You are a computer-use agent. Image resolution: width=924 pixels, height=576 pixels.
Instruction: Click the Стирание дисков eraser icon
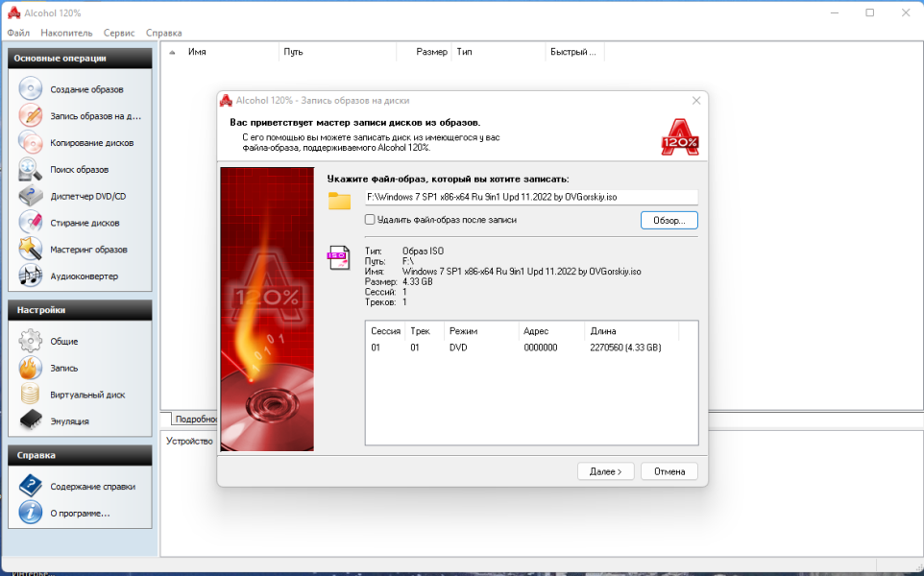30,223
